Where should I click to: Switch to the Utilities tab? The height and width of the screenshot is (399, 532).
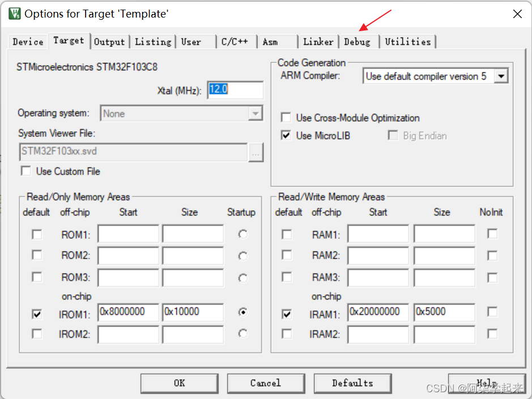(408, 42)
